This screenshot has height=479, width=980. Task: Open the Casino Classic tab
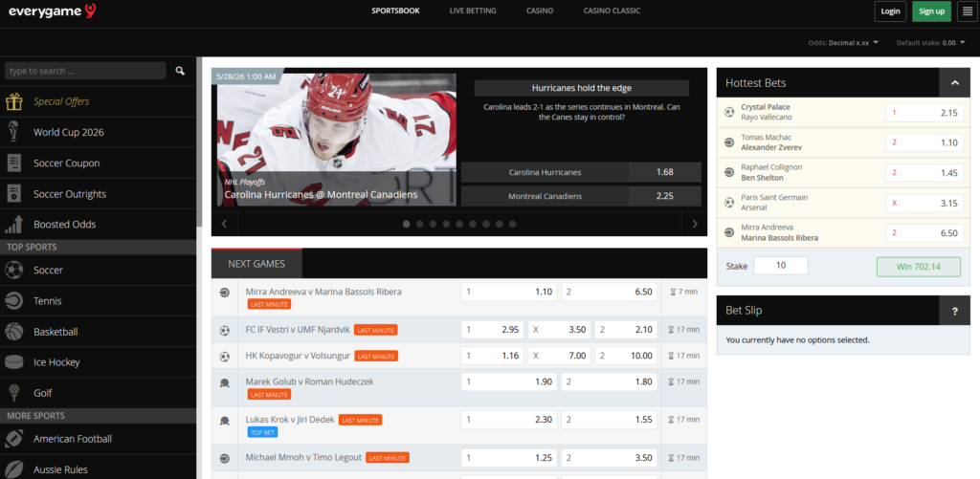click(x=612, y=11)
